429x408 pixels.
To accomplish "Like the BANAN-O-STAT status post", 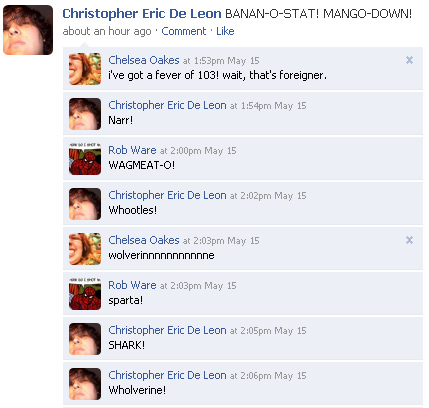I will click(x=225, y=31).
